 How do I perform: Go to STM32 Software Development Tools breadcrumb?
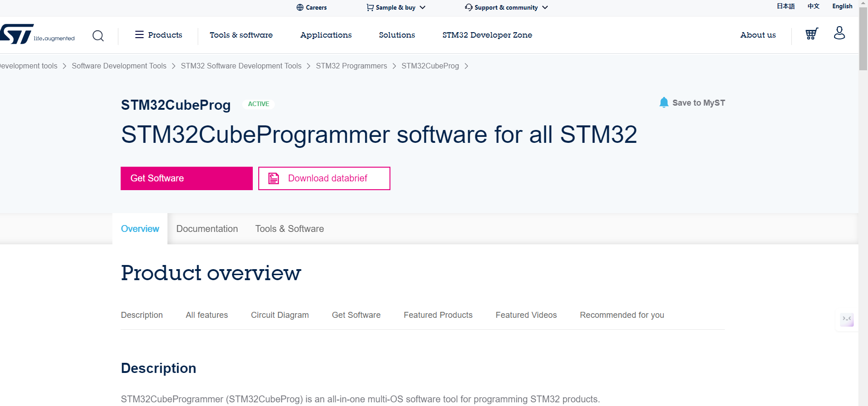[x=241, y=66]
